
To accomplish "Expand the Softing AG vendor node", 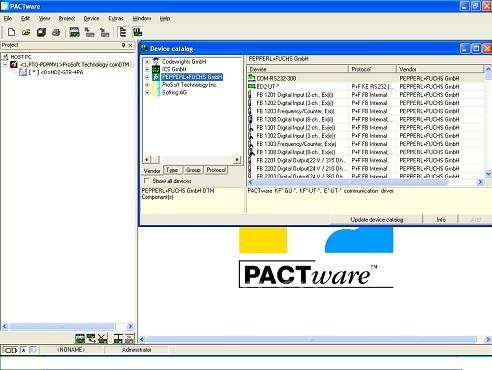I will click(147, 93).
